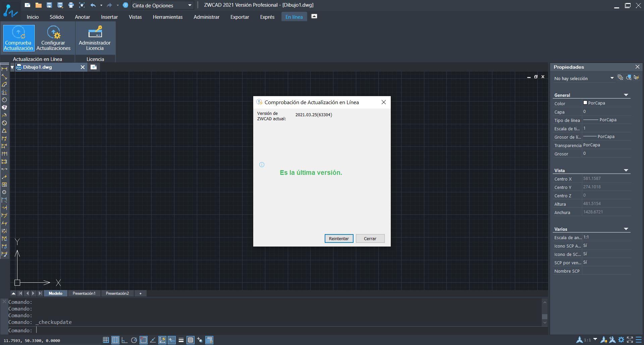Open the Administrador Licencia tool
The image size is (644, 345).
(95, 38)
